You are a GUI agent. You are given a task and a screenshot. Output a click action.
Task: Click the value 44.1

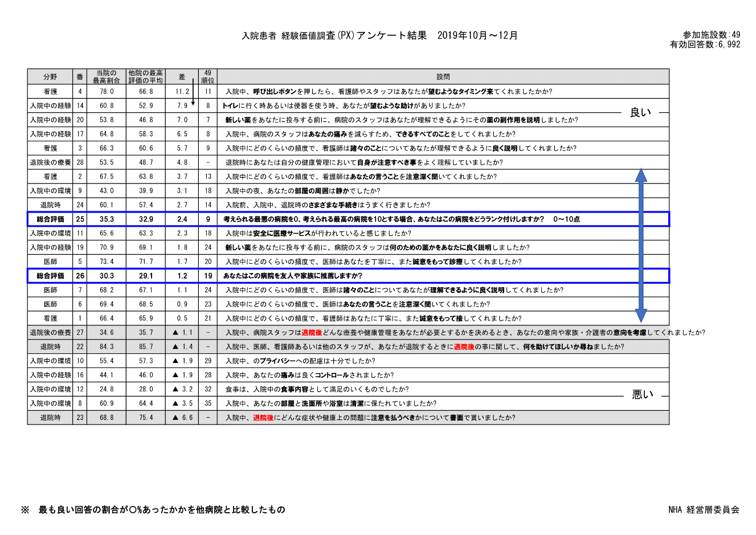(107, 375)
